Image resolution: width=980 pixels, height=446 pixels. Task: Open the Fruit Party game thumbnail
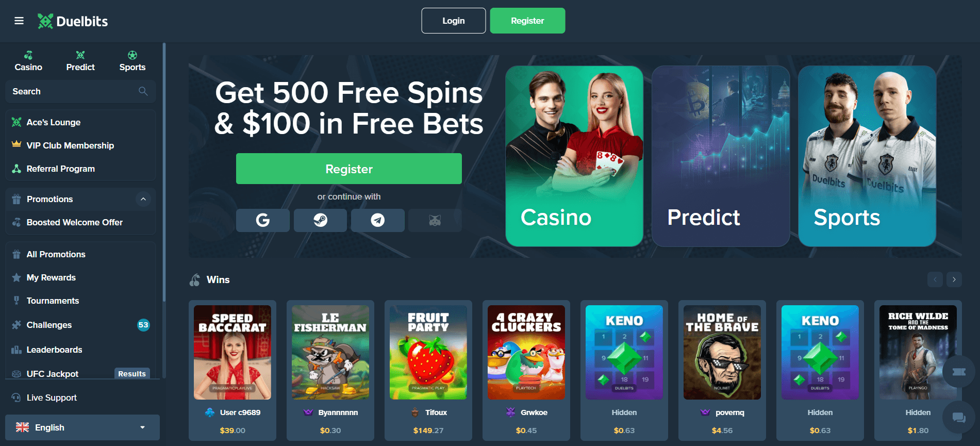coord(428,353)
